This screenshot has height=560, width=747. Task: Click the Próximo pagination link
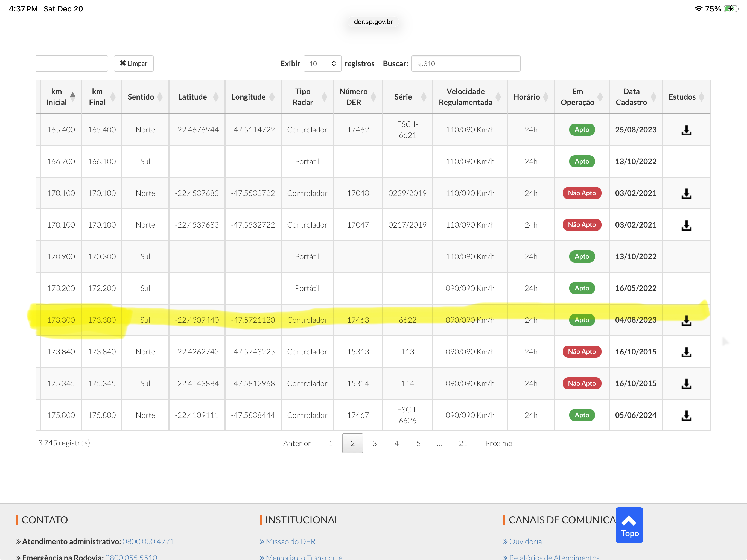pyautogui.click(x=498, y=443)
